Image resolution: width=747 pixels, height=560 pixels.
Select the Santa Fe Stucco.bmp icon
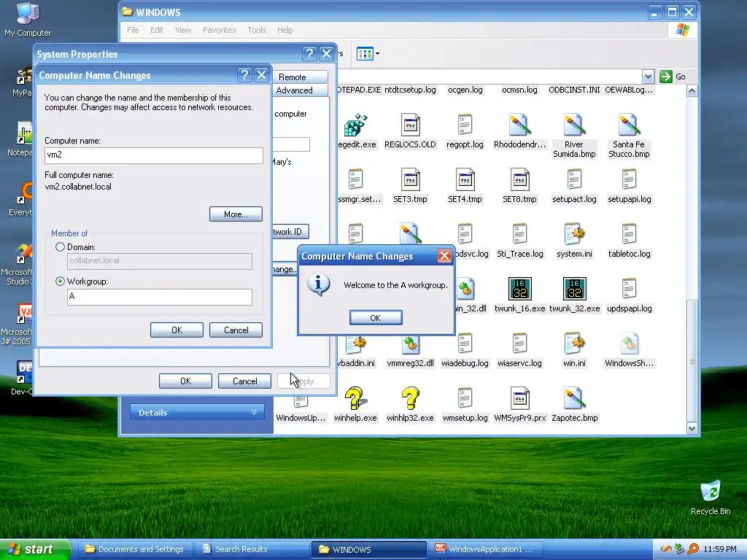click(629, 125)
